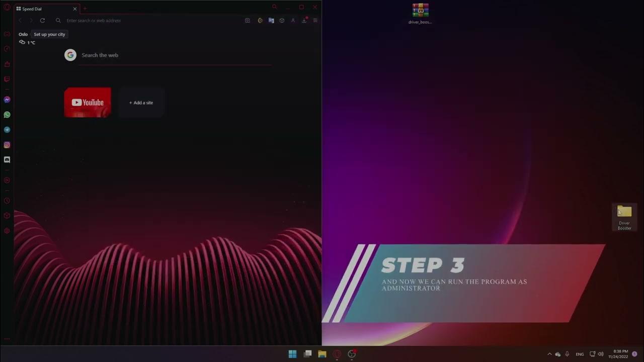Take a snapshot with the camera icon

[x=248, y=21]
